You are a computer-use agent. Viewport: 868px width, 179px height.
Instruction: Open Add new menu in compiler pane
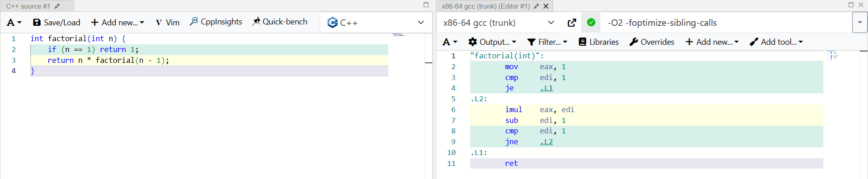pyautogui.click(x=712, y=42)
